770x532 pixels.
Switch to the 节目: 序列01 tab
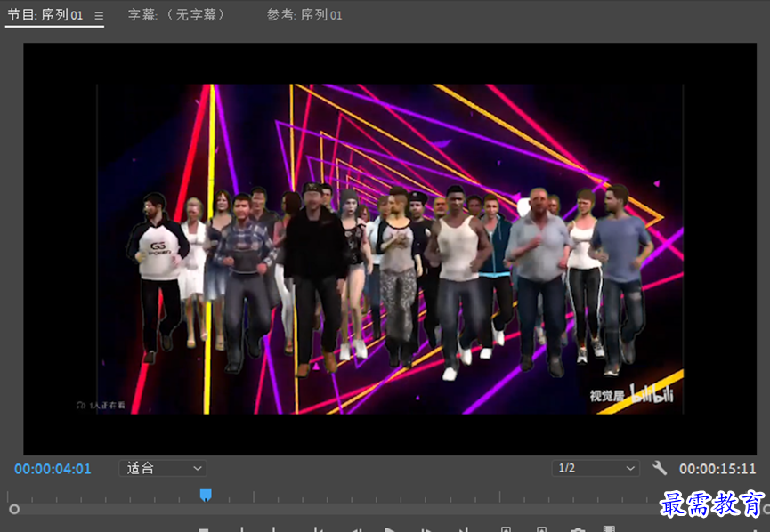[45, 15]
